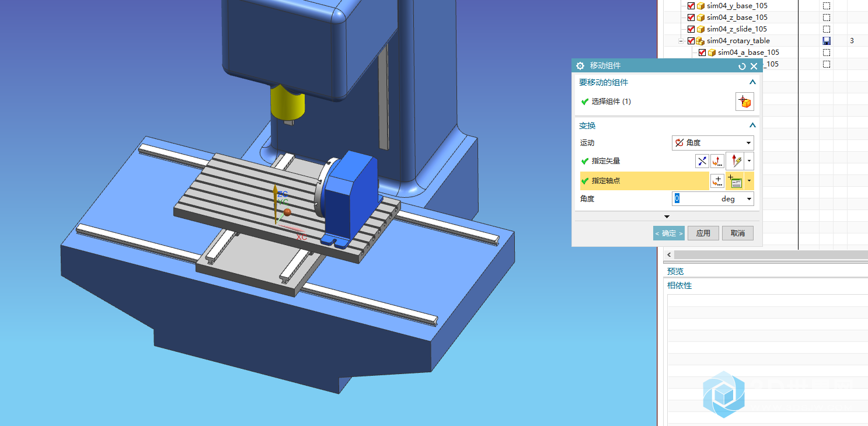Select the sim04_a_base_105 row
This screenshot has height=426, width=868.
click(748, 53)
